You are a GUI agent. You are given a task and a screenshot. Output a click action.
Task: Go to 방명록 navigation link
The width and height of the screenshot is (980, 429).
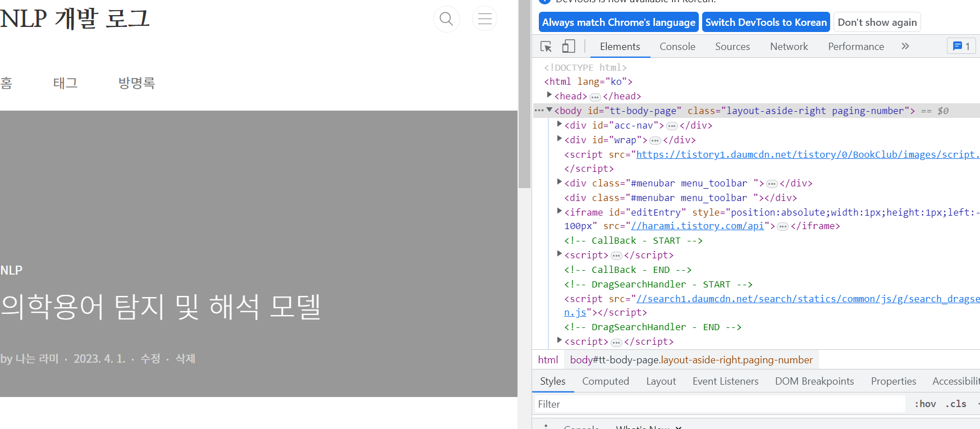[x=136, y=83]
